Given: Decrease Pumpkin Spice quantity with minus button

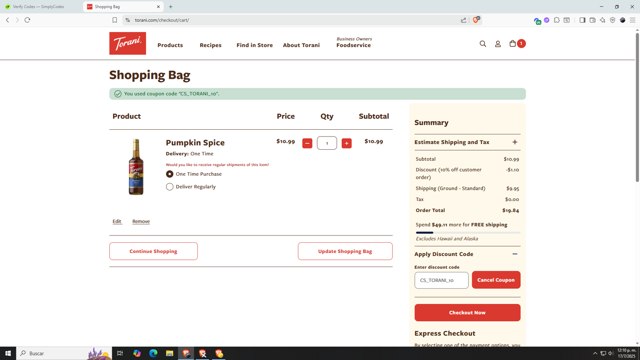Looking at the screenshot, I should coord(307,143).
